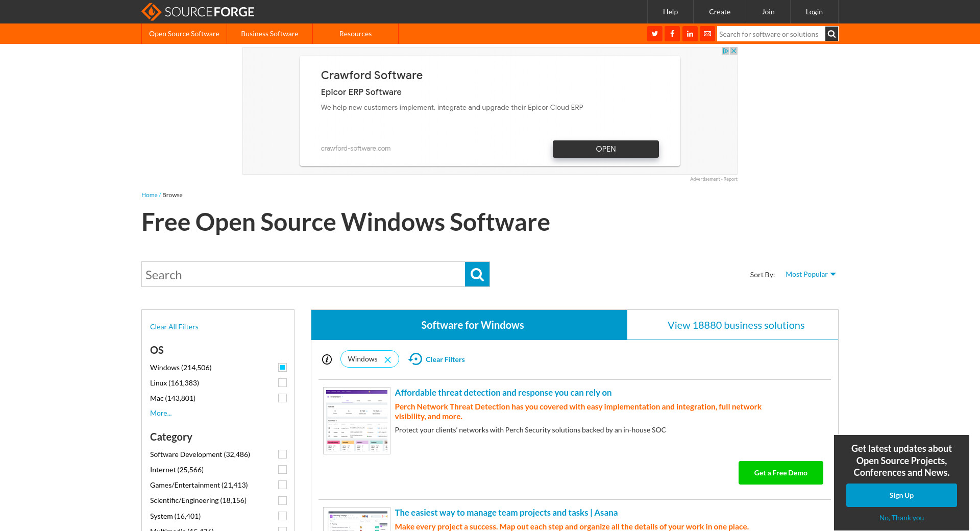The height and width of the screenshot is (531, 980).
Task: Click into the main Search field
Action: (x=303, y=275)
